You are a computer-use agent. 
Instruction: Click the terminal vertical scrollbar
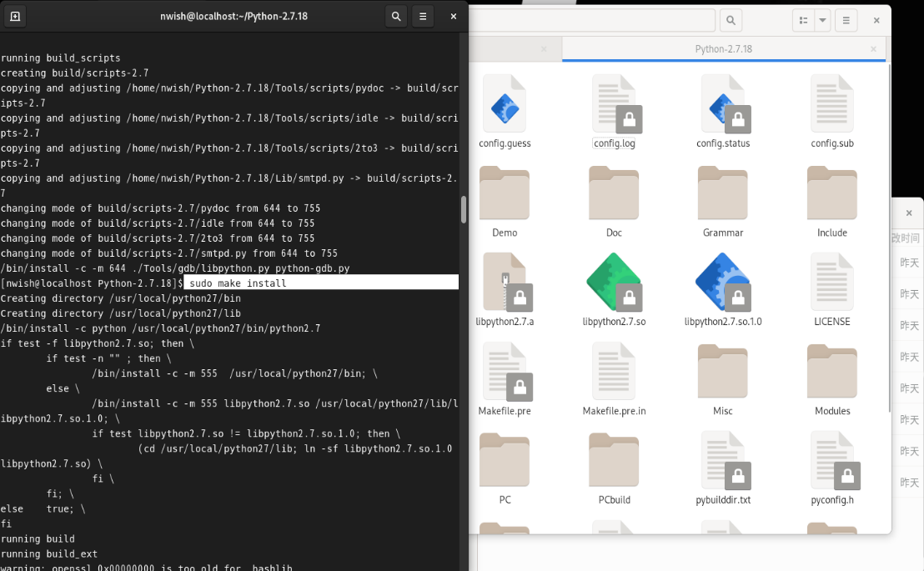pos(464,208)
